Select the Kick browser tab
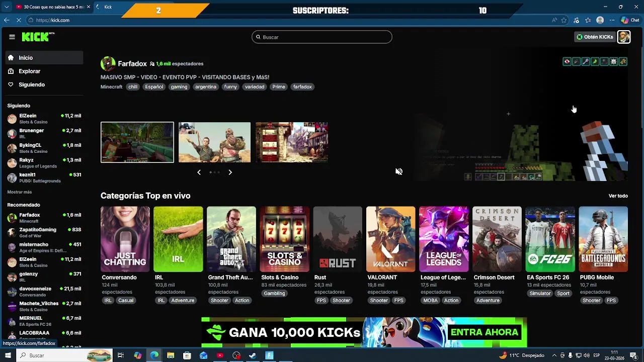The height and width of the screenshot is (362, 644). coord(108,7)
